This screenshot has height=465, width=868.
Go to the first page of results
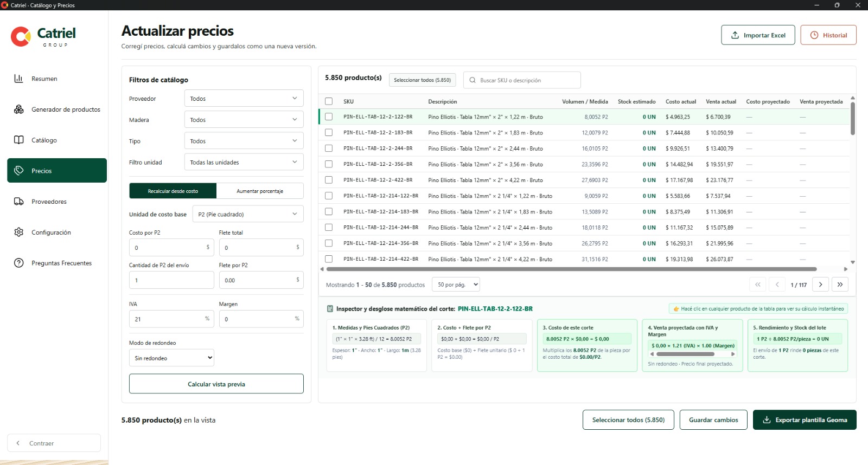758,285
